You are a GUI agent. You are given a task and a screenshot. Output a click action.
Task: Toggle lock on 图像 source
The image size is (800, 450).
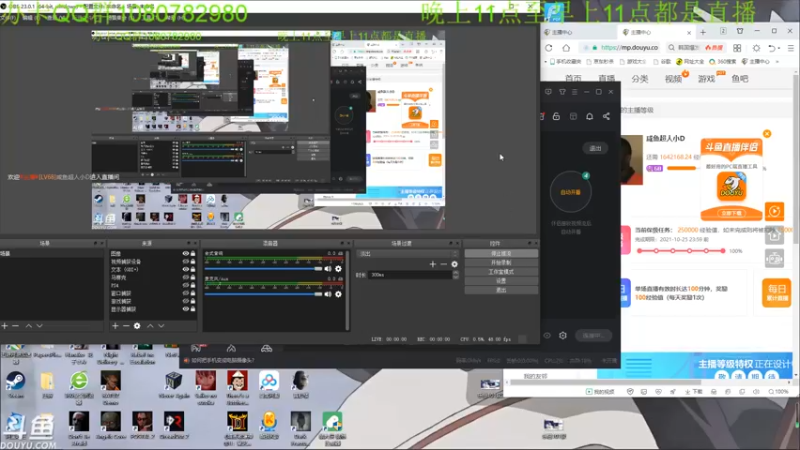coord(193,254)
